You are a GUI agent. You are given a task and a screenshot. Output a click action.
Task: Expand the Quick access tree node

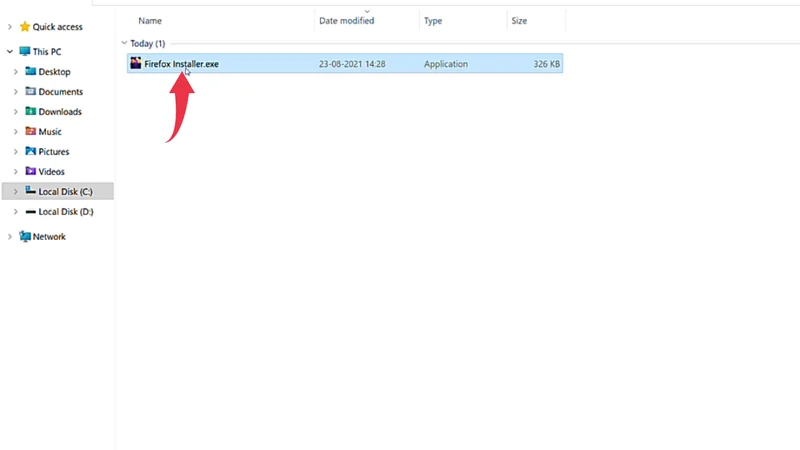tap(10, 27)
